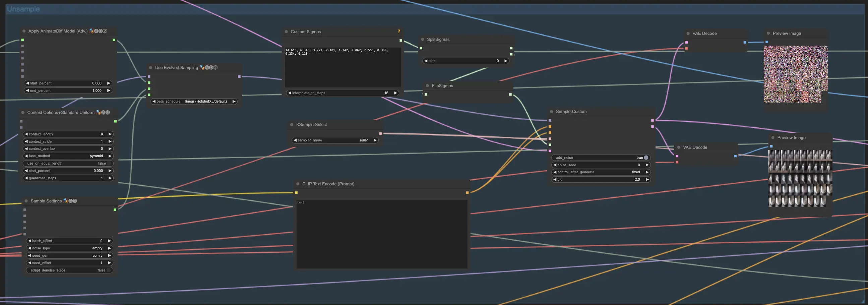Toggle add_noise in SamplerCustom
The width and height of the screenshot is (868, 305).
[x=601, y=158]
